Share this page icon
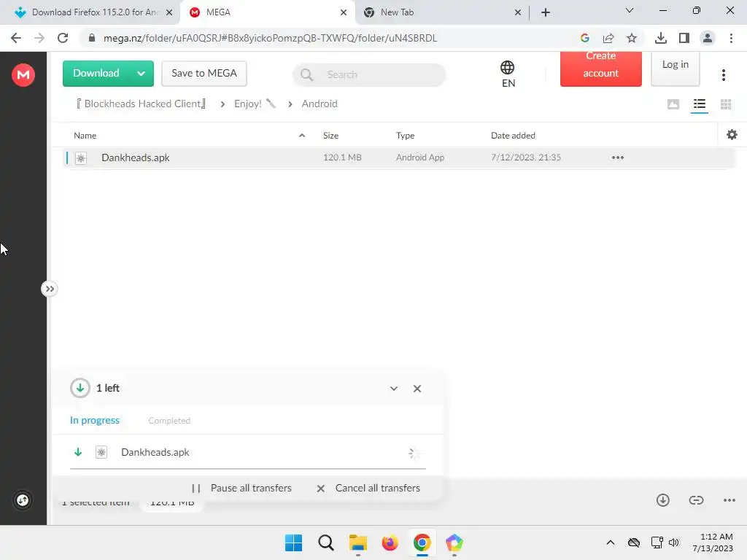 pyautogui.click(x=608, y=38)
